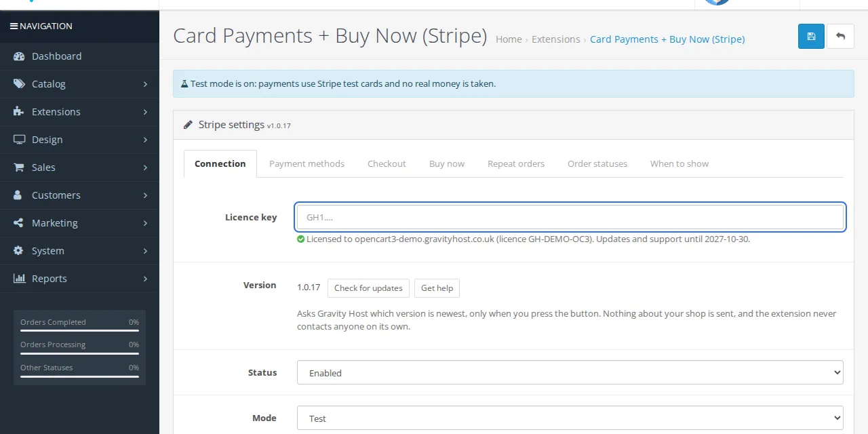Viewport: 868px width, 434px height.
Task: Click the Catalog tags icon
Action: pyautogui.click(x=19, y=84)
